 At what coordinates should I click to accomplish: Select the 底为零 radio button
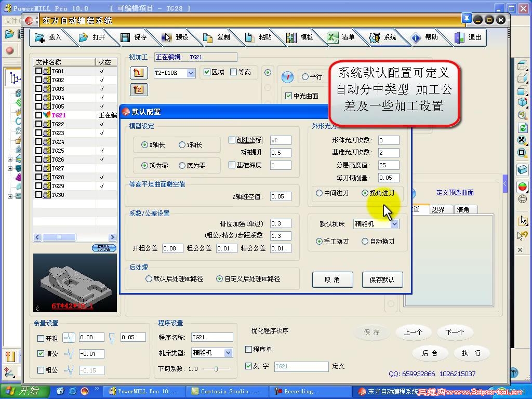point(182,166)
